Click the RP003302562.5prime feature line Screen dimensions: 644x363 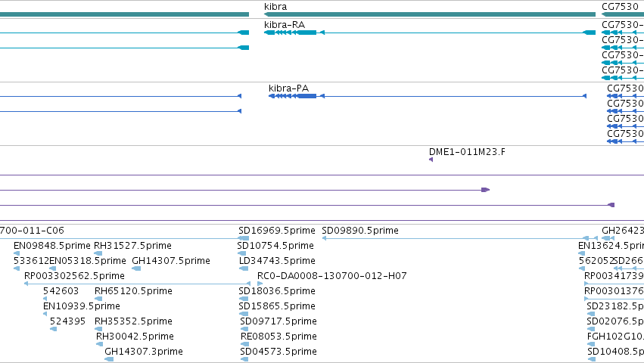137,284
